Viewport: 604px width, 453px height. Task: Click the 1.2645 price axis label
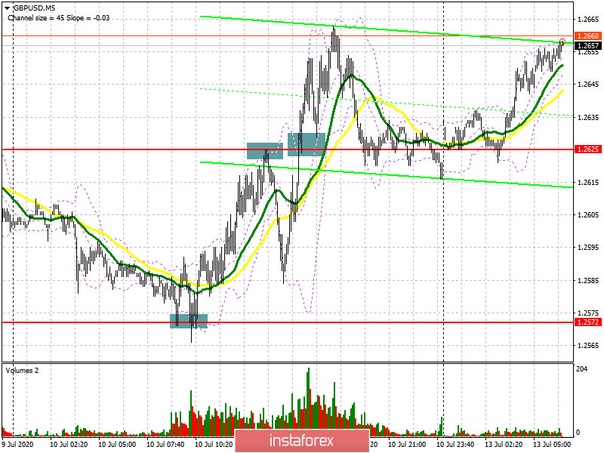point(588,84)
